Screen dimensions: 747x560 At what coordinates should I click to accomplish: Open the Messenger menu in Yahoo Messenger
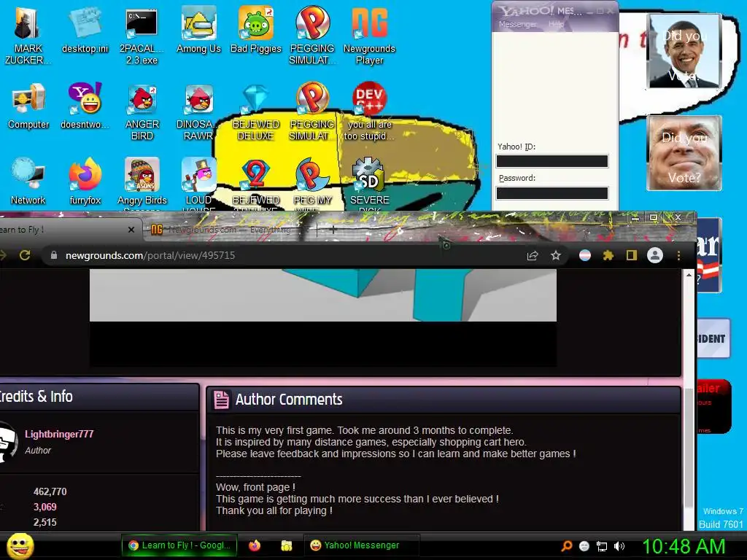(x=517, y=24)
